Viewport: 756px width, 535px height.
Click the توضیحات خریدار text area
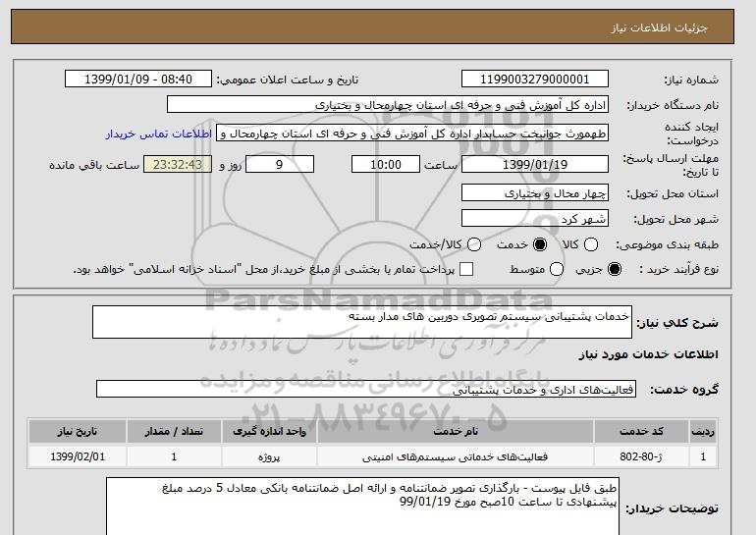[362, 507]
